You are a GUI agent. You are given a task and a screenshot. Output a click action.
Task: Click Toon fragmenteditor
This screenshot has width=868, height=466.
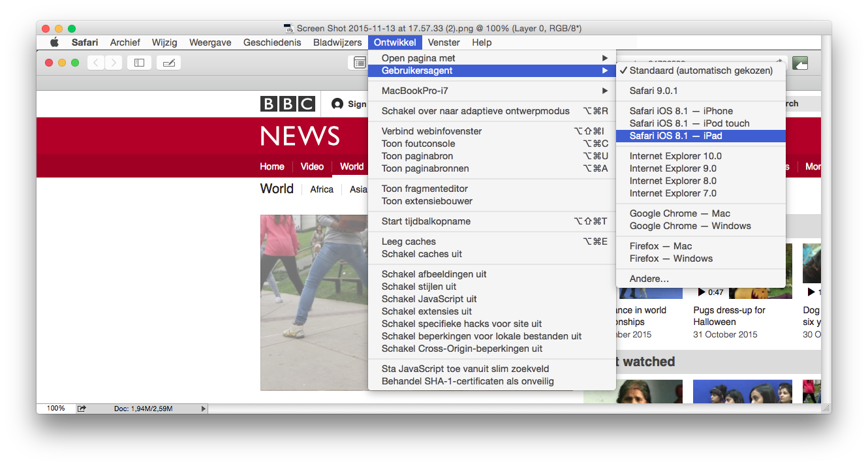492,189
